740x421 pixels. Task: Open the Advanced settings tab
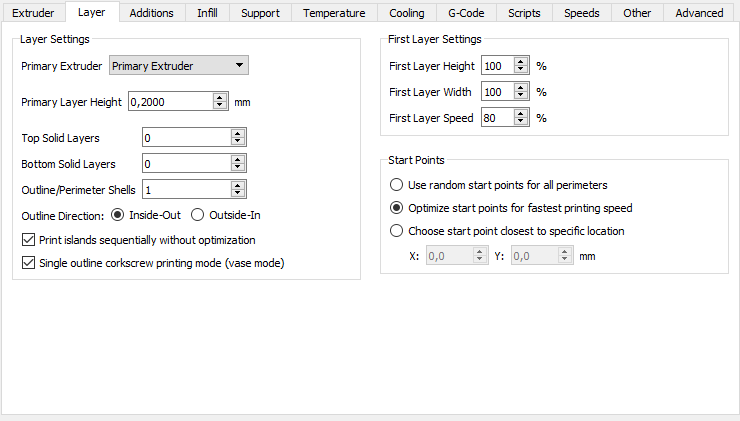(699, 13)
